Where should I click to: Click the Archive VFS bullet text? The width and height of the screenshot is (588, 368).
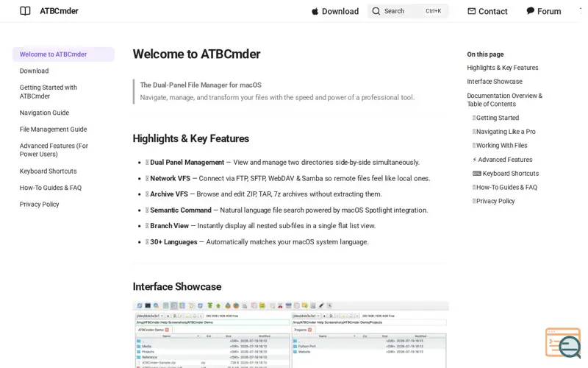(264, 194)
